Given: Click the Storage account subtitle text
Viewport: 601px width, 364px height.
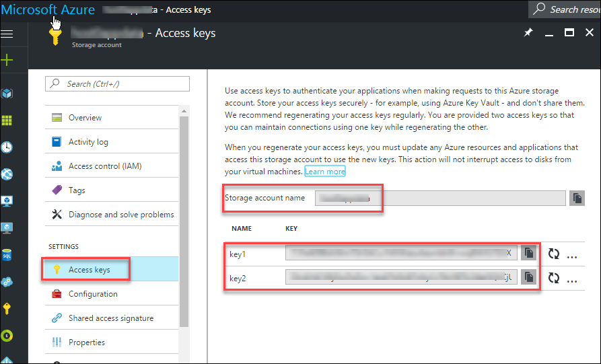Looking at the screenshot, I should tap(97, 45).
